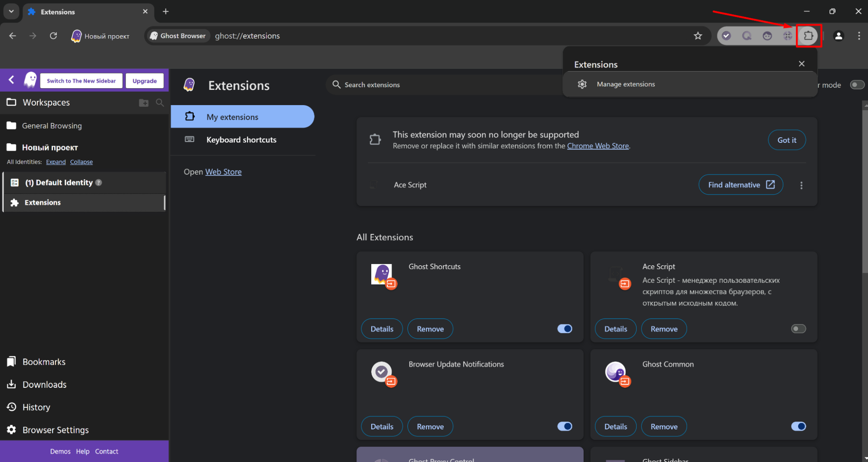Click the Ghost Shortcuts extension icon

[382, 274]
